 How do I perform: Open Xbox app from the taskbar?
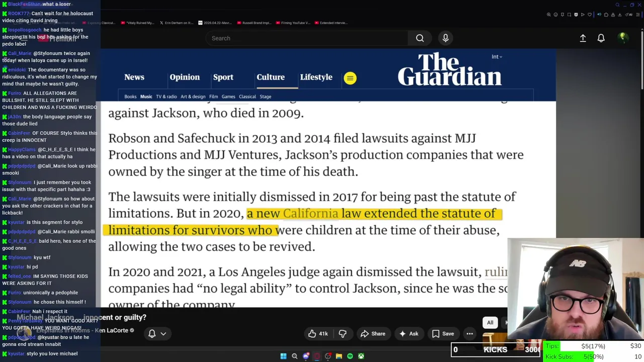pos(361,356)
